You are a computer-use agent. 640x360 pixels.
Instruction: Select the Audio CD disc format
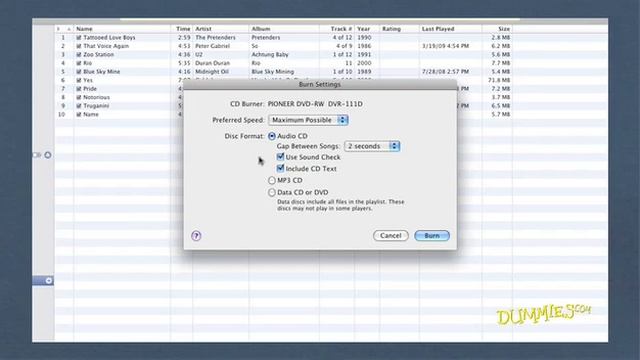coord(272,136)
